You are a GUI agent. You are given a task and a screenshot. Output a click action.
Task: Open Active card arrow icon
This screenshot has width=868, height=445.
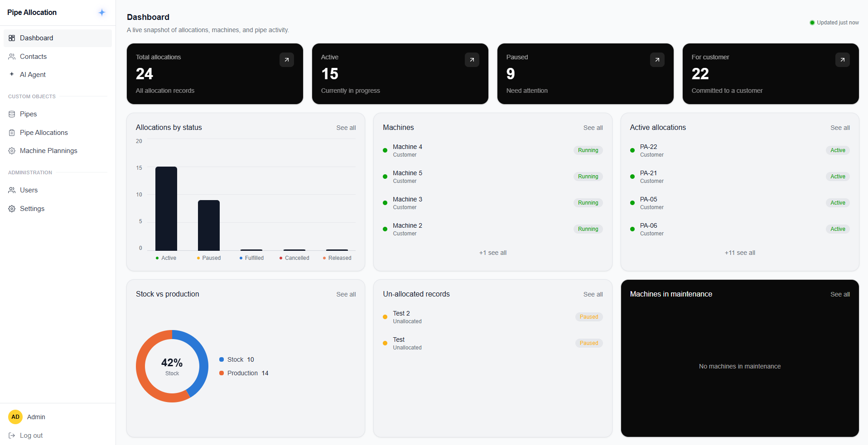coord(472,60)
